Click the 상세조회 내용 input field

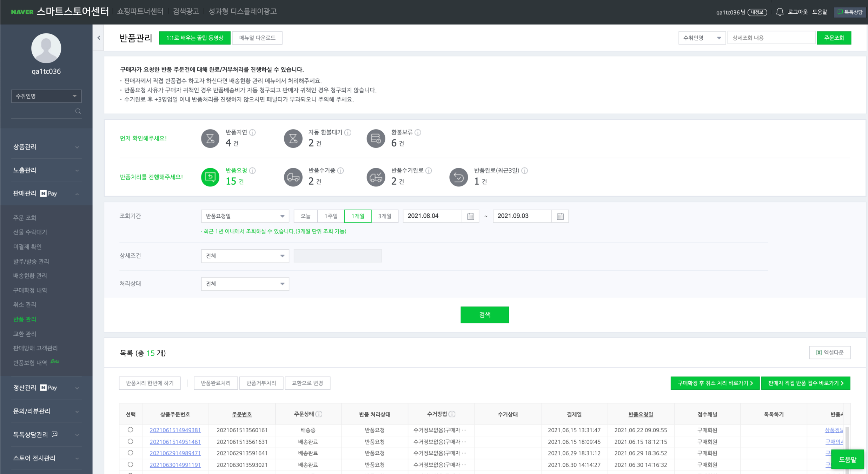tap(771, 38)
